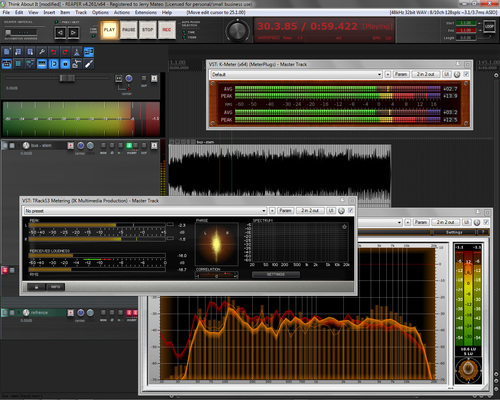
Task: Click the round knob icon in K-Meter header
Action: point(457,74)
